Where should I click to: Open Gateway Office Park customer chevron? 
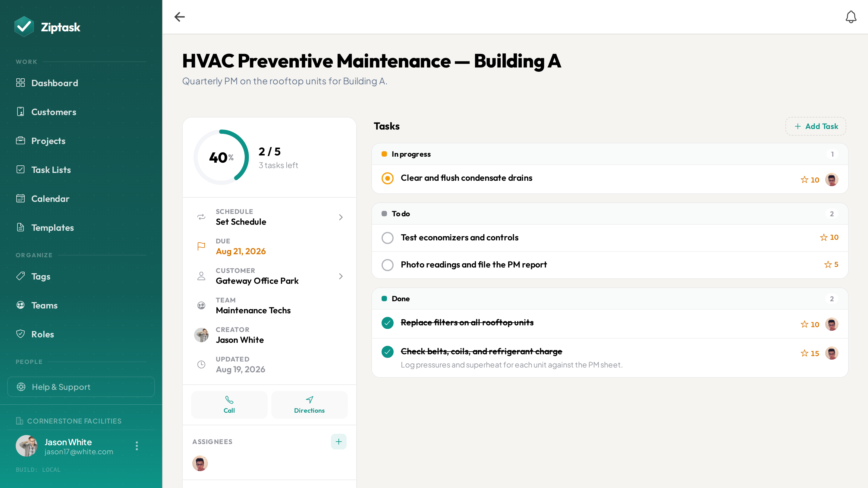341,276
